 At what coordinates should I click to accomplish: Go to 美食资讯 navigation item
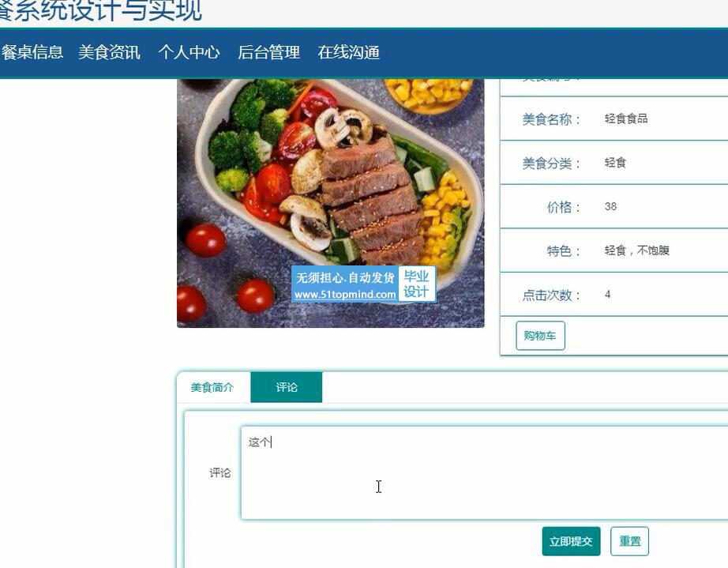tap(109, 52)
